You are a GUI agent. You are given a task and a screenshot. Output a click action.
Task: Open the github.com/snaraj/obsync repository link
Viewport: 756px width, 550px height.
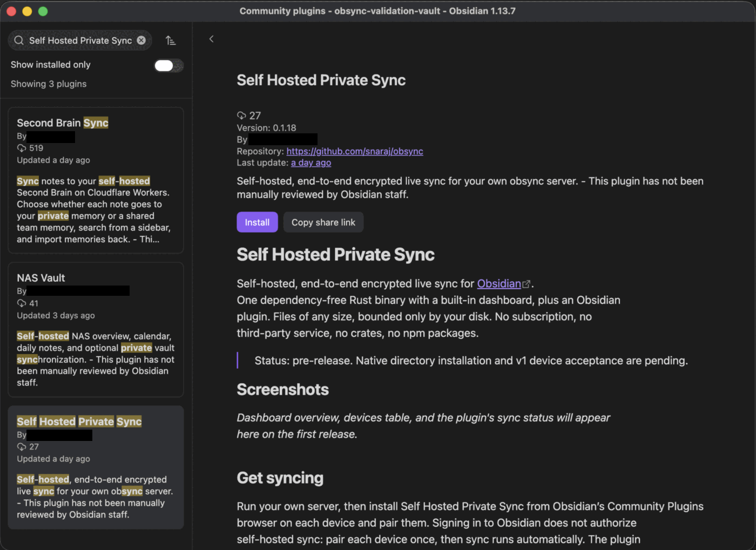point(355,151)
